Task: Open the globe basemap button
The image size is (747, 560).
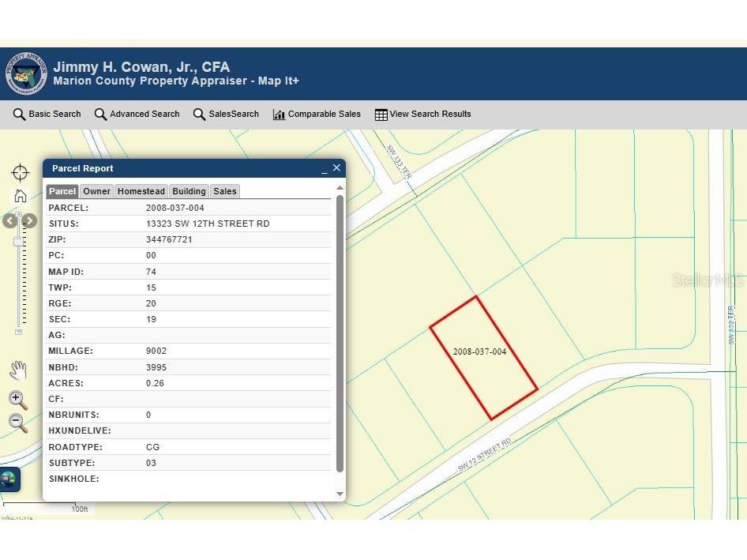Action: pyautogui.click(x=9, y=479)
